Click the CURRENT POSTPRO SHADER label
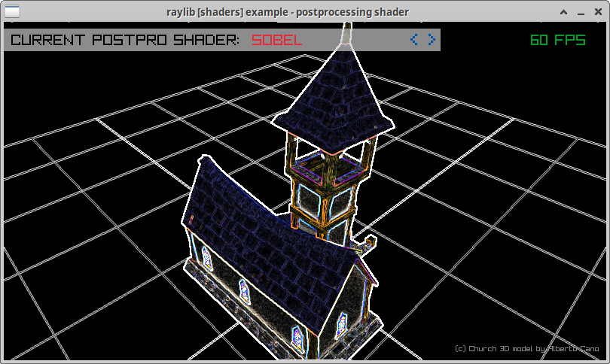 [x=125, y=40]
